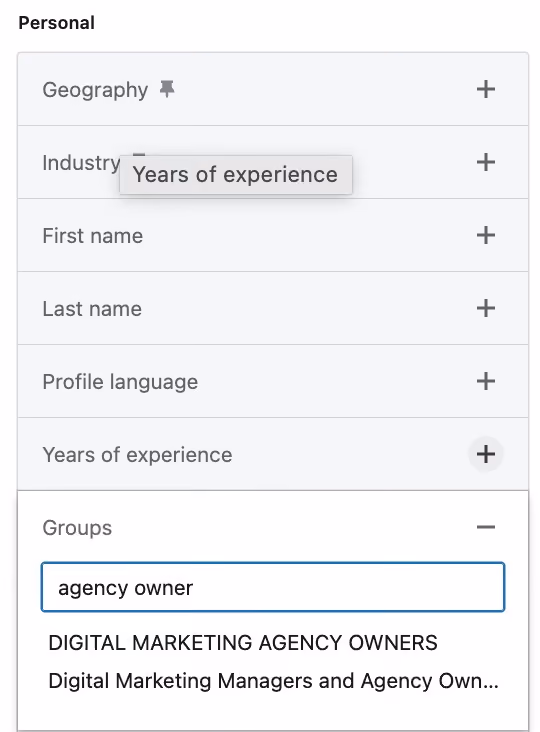Select the Industry filter label
Viewport: 540px width, 732px height.
pyautogui.click(x=81, y=163)
